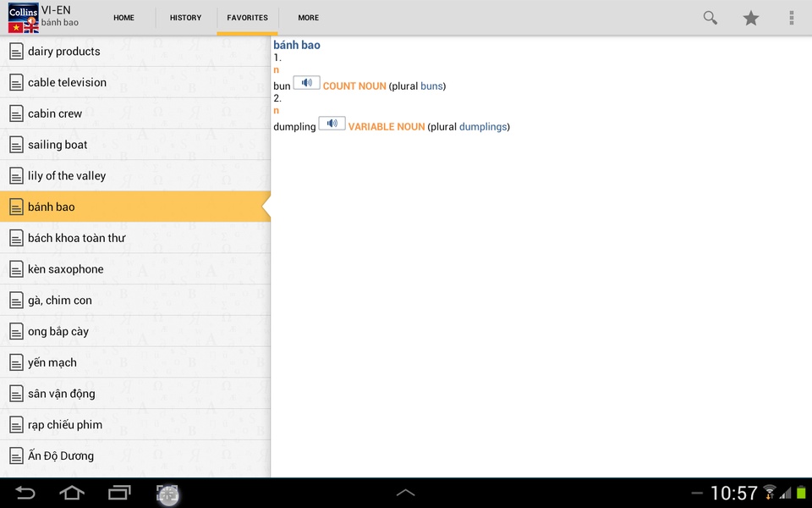Tap the screenshot capture icon
The height and width of the screenshot is (508, 812).
[x=167, y=494]
